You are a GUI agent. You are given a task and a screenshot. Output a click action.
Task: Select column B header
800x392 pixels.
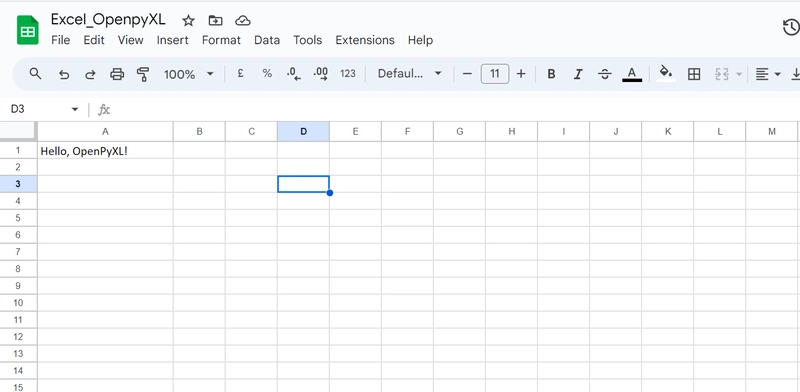199,132
